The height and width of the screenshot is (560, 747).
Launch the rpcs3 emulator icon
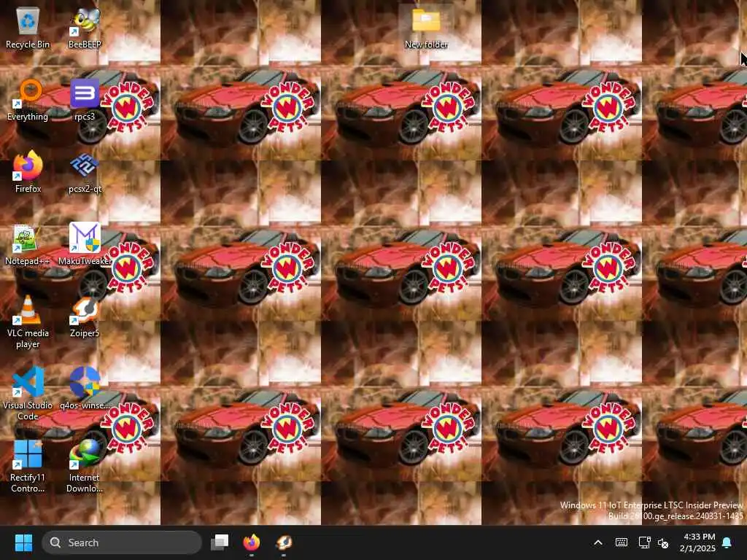click(x=85, y=101)
